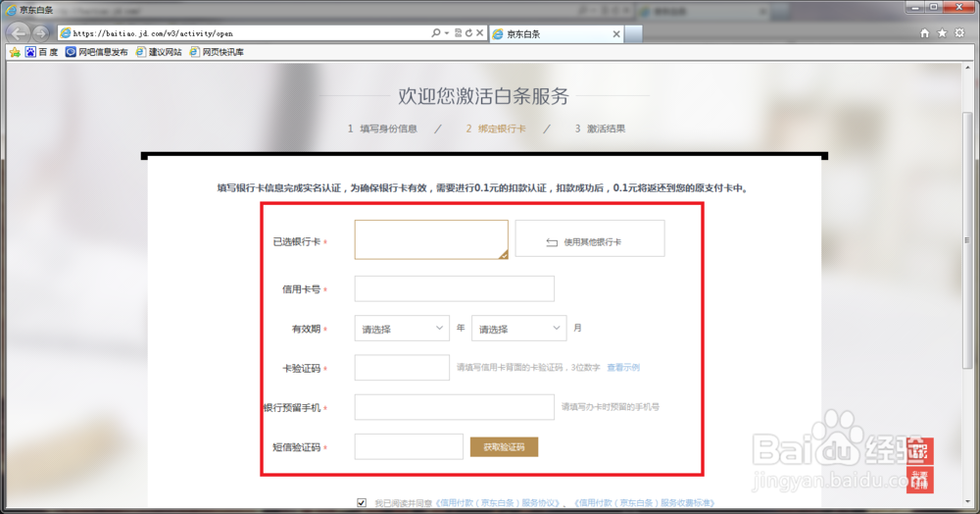Click the vertical scrollbar thumb
The image size is (980, 514).
pyautogui.click(x=967, y=240)
